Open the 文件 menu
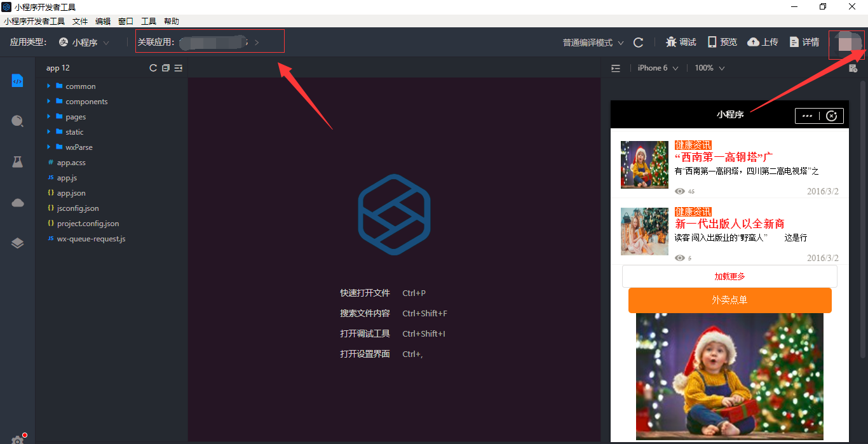The image size is (868, 444). tap(80, 21)
